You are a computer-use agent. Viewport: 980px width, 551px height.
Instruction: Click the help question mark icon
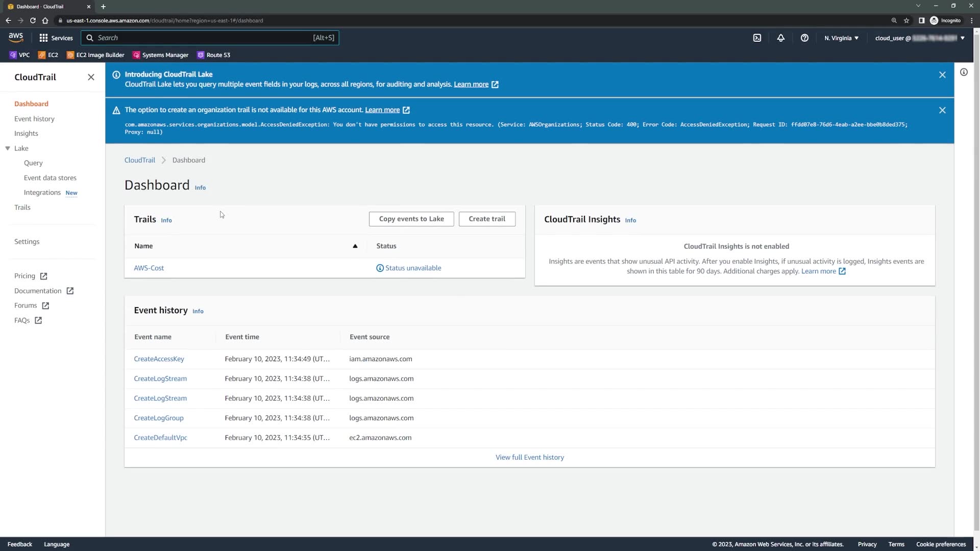coord(804,38)
